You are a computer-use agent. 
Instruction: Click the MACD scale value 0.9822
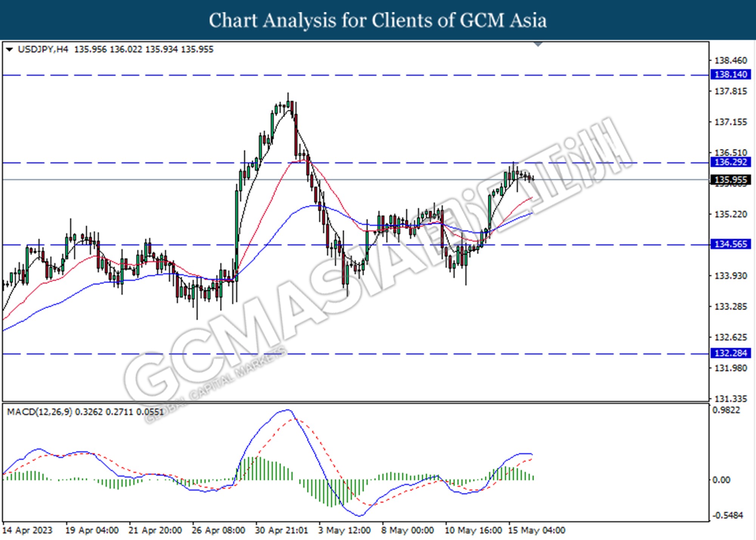(x=726, y=410)
